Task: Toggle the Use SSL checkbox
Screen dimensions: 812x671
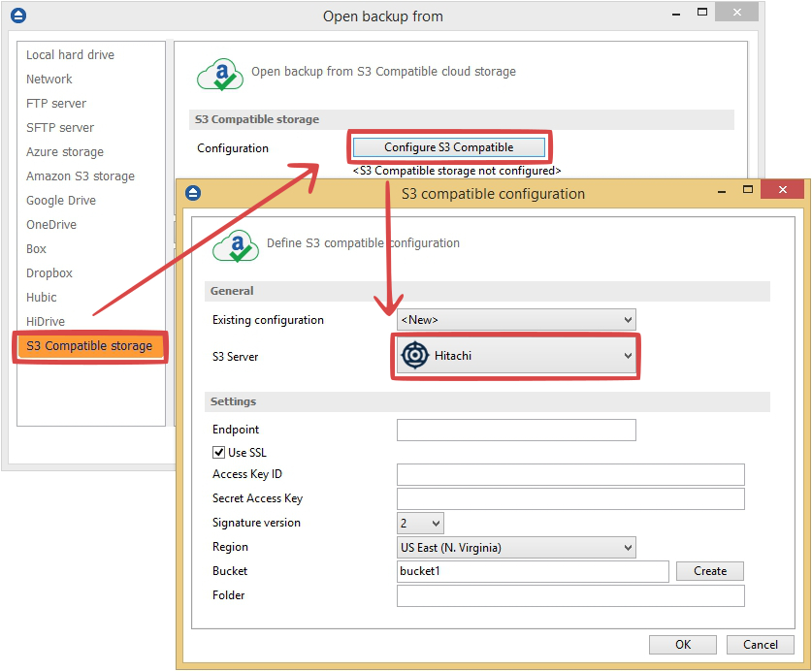Action: [x=218, y=453]
